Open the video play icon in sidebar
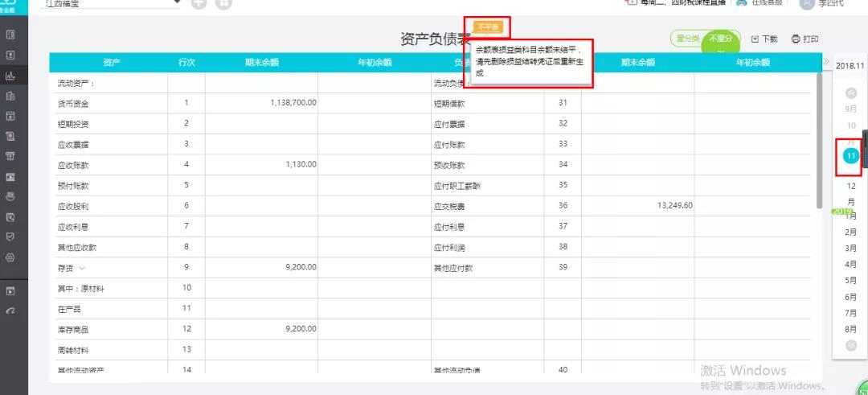The image size is (868, 395). tap(10, 291)
